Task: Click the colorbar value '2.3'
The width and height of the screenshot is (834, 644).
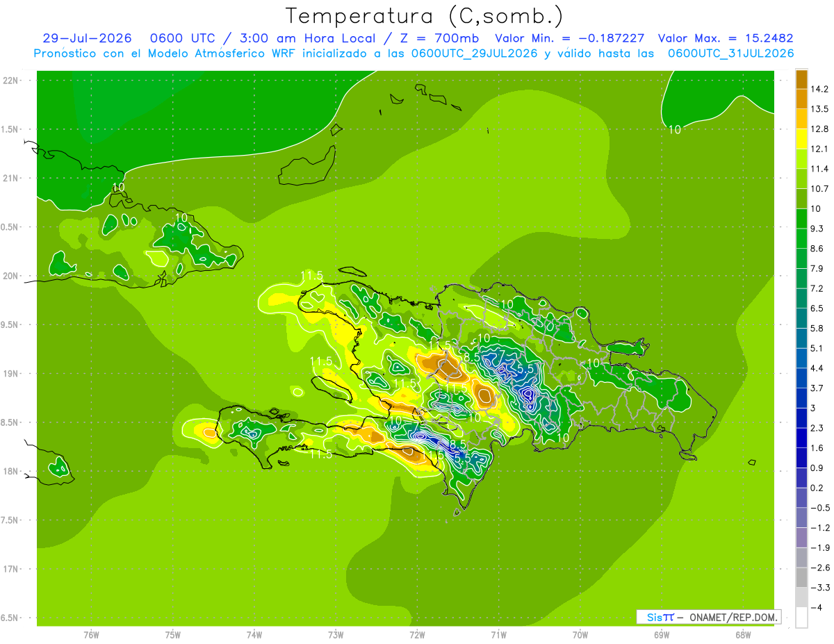Action: pos(817,428)
